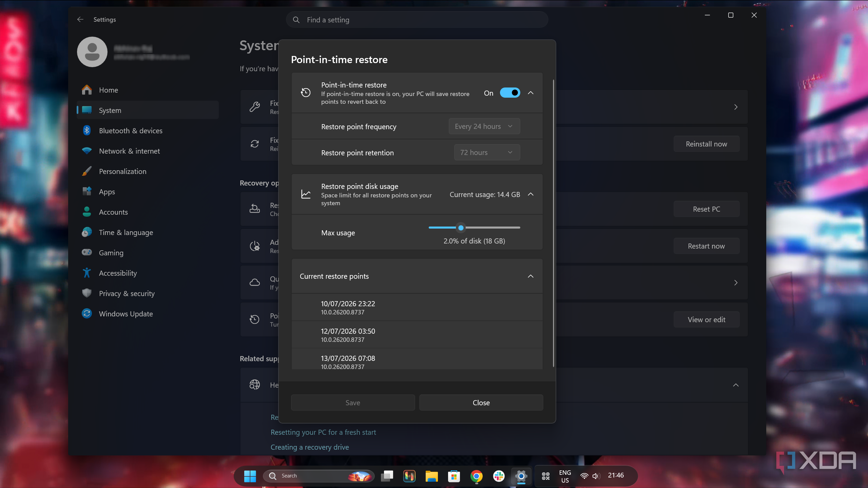Click the Privacy & security shield icon
The height and width of the screenshot is (488, 868).
click(87, 293)
